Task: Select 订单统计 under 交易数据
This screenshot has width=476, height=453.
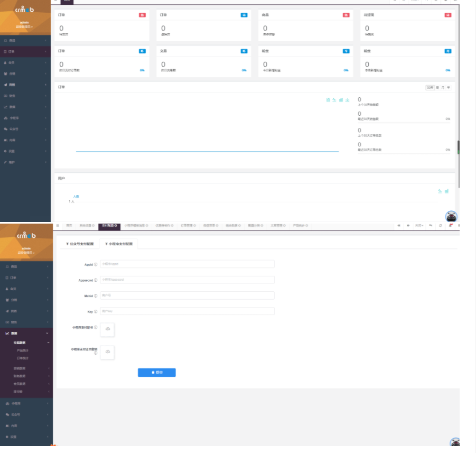Action: 23,358
